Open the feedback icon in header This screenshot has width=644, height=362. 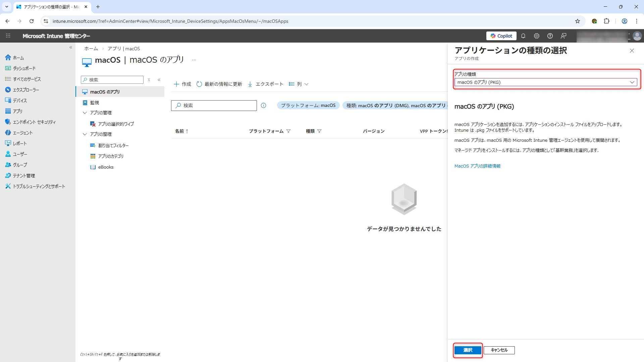563,36
